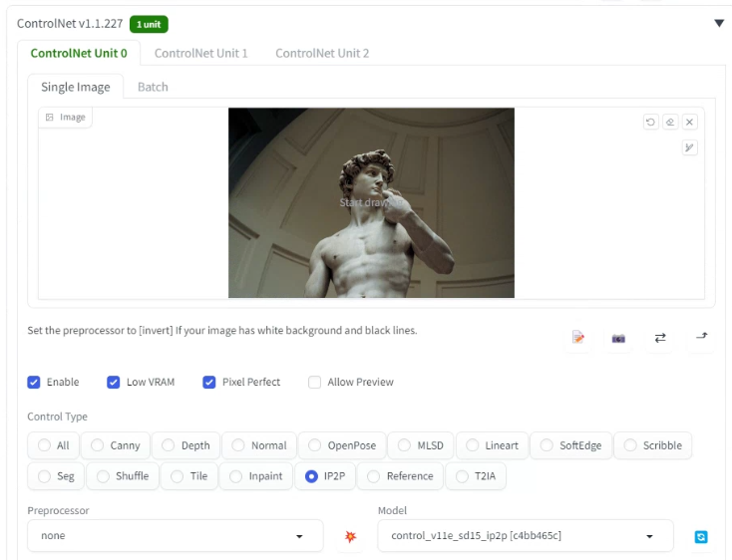This screenshot has height=560, width=732.
Task: Switch to ControlNet Unit 0 tab
Action: (x=79, y=53)
